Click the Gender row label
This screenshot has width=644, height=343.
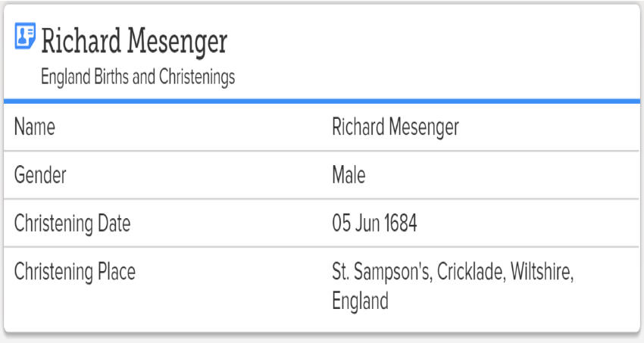pos(40,175)
